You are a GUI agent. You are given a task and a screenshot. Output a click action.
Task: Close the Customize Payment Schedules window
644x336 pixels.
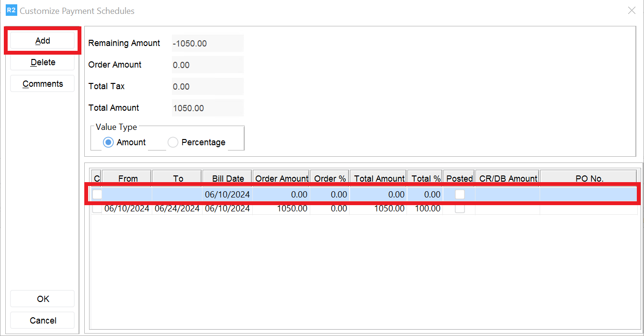[632, 11]
